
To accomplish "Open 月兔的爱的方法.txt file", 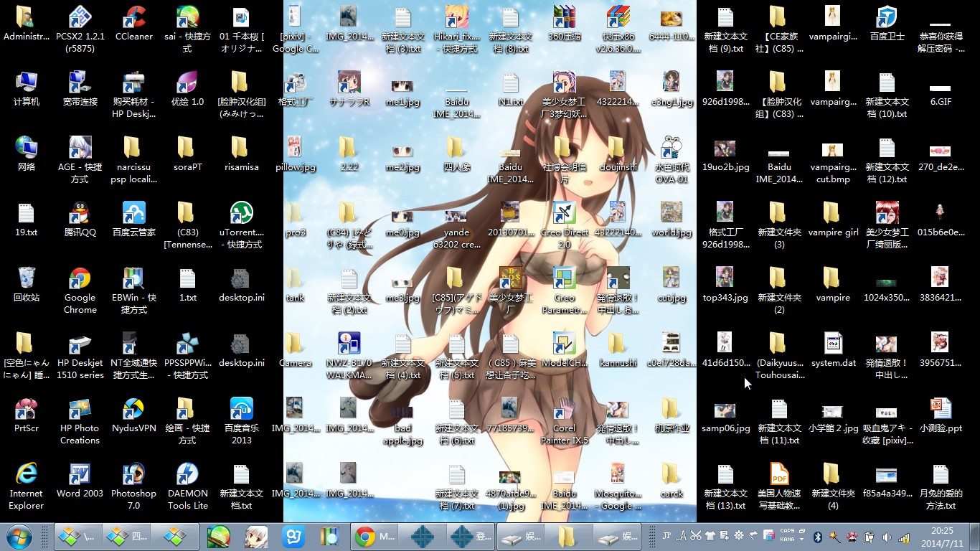I will pos(941,474).
